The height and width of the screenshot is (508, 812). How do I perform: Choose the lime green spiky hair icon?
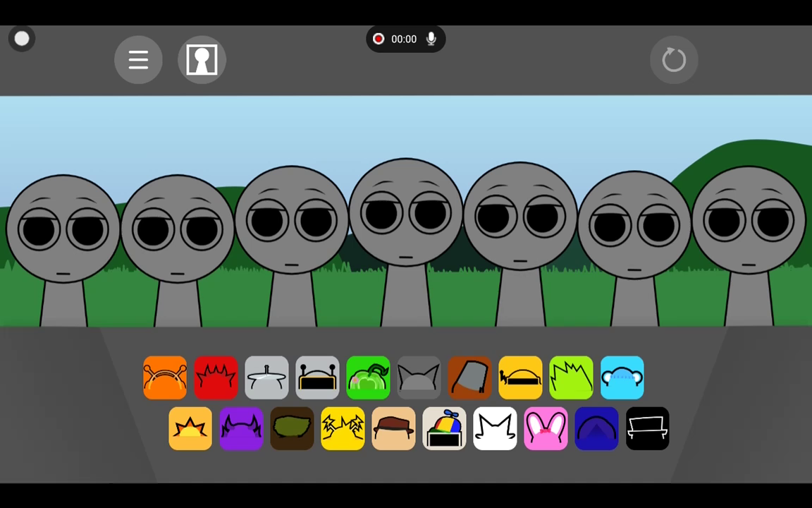coord(571,377)
